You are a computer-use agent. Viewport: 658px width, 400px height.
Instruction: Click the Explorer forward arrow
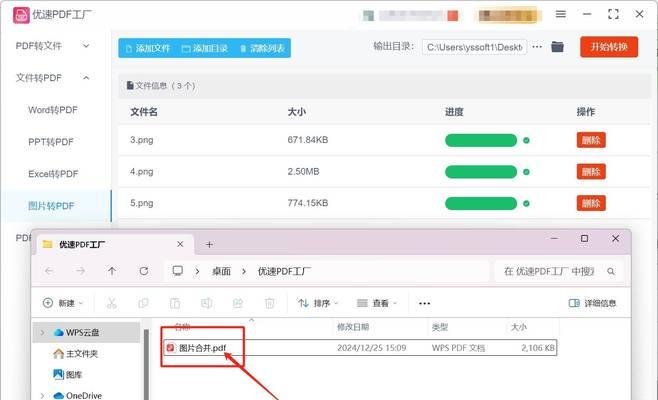(x=81, y=271)
